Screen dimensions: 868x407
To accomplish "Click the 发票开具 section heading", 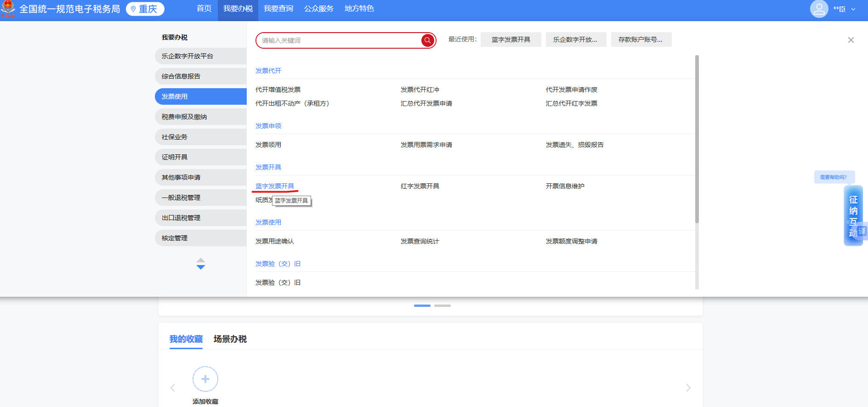I will (268, 167).
